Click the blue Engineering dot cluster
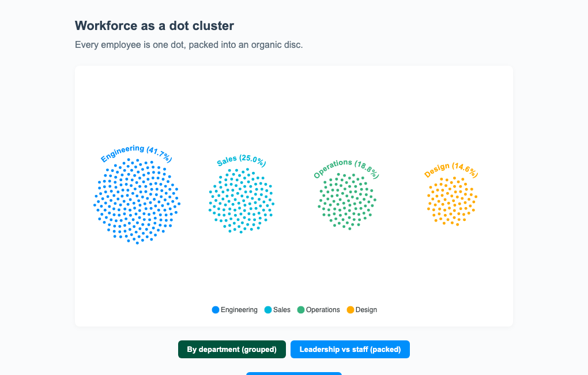588x375 pixels. (x=137, y=201)
